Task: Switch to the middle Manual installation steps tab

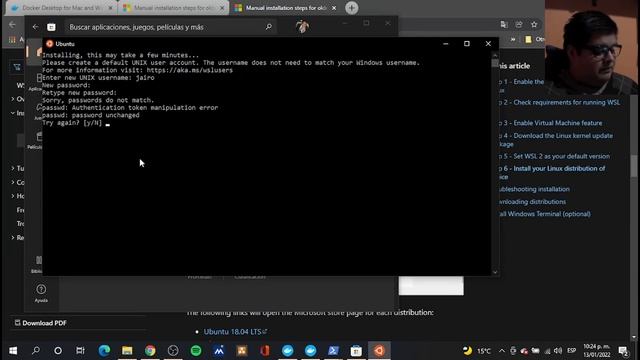Action: (173, 8)
